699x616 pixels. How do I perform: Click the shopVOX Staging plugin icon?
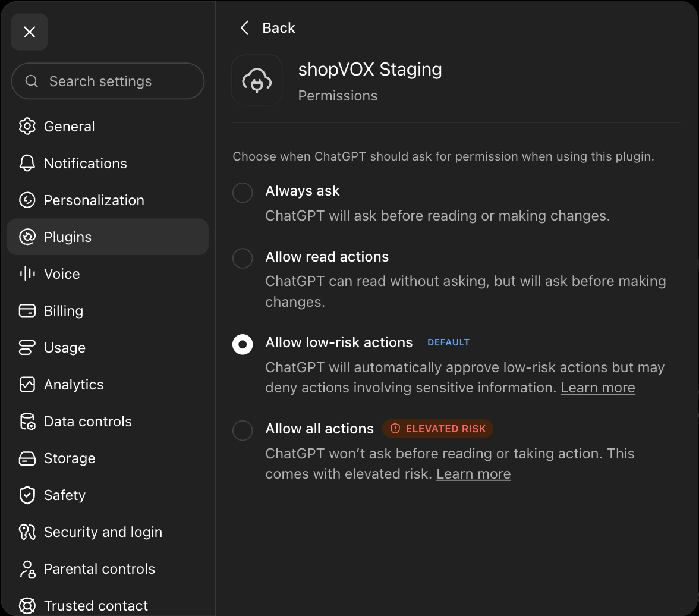tap(257, 80)
